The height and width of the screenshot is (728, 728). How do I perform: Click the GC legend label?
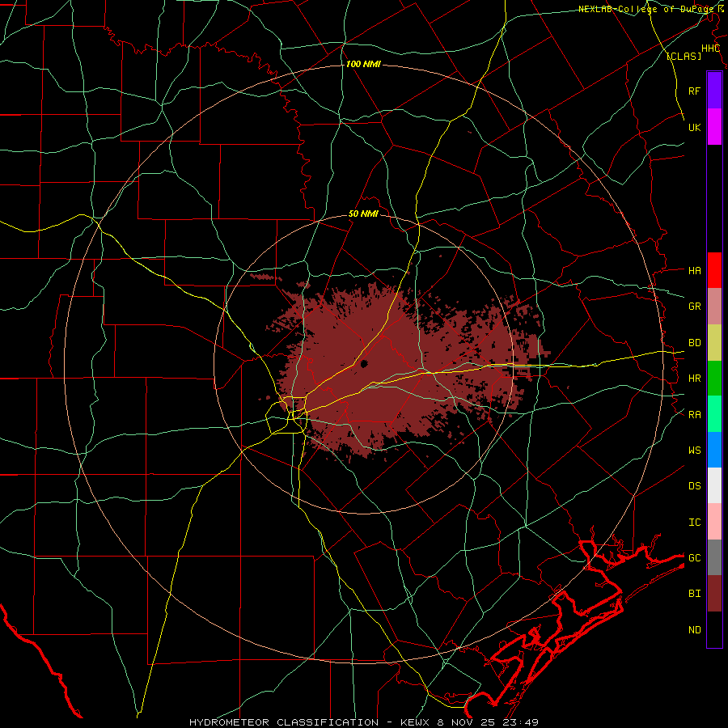[694, 558]
